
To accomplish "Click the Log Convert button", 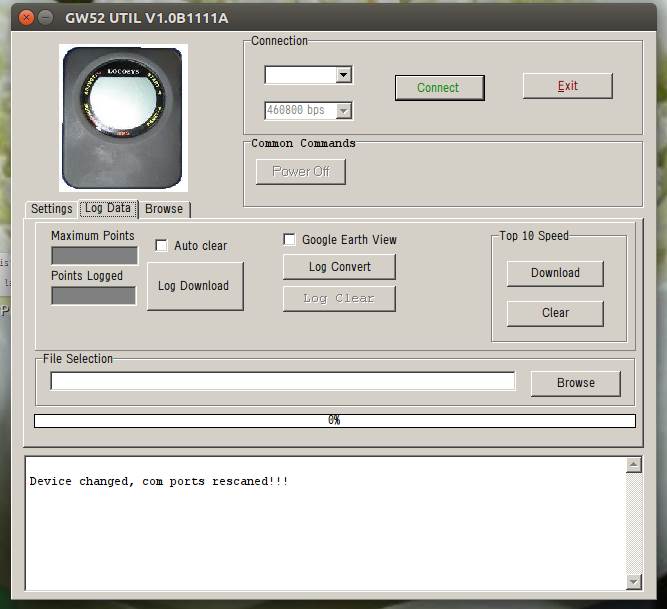I will click(x=339, y=267).
